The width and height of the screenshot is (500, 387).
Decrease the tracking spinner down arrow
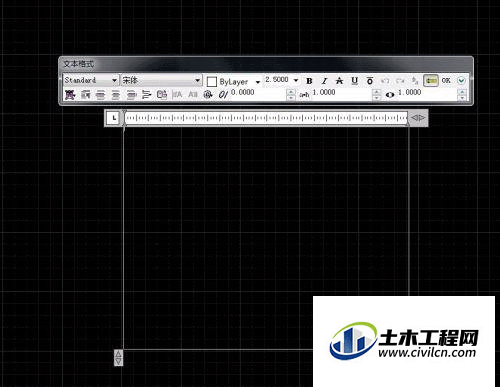click(x=377, y=97)
